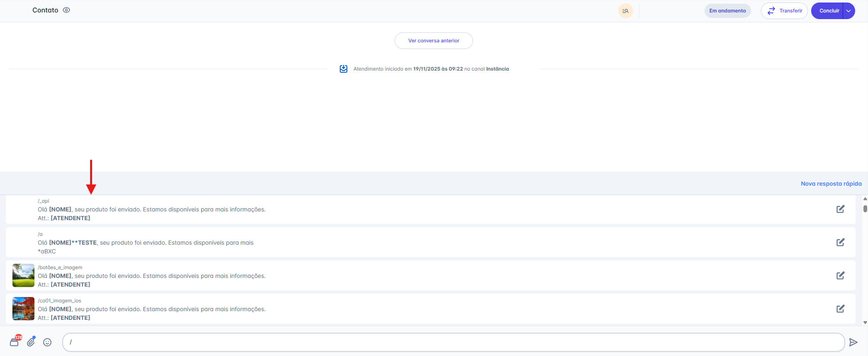Open the emoji picker
This screenshot has width=868, height=356.
click(48, 342)
